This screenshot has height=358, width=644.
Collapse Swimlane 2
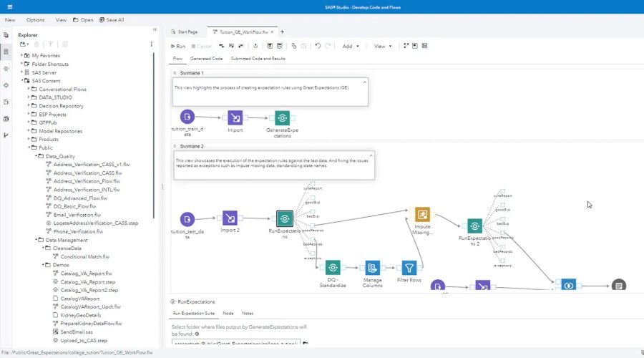coord(175,146)
